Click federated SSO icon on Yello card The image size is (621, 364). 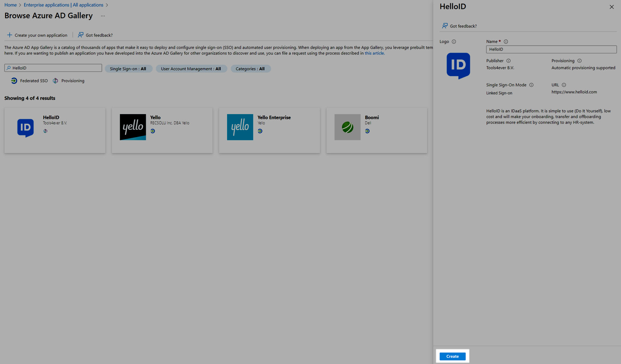153,131
